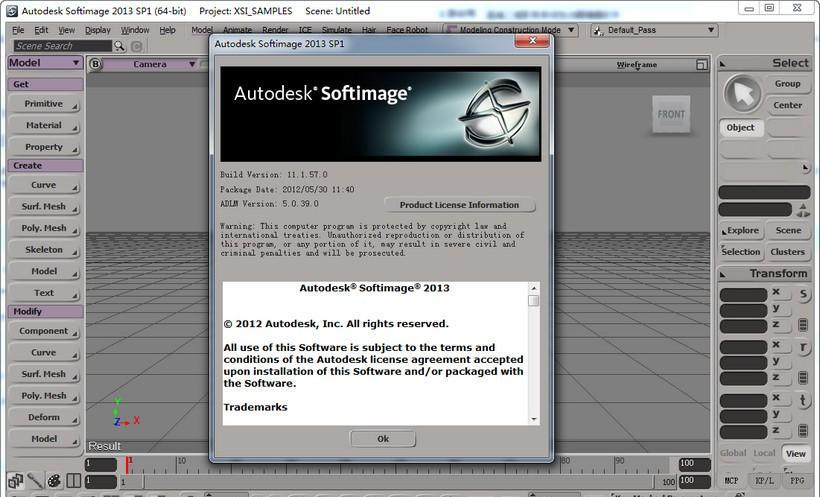Click the Scene button
This screenshot has height=497, width=820.
click(788, 230)
